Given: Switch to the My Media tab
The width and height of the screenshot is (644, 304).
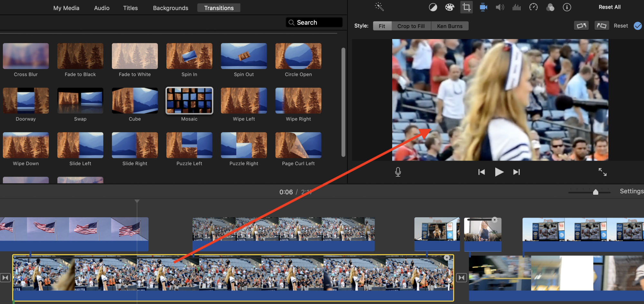Looking at the screenshot, I should (66, 8).
